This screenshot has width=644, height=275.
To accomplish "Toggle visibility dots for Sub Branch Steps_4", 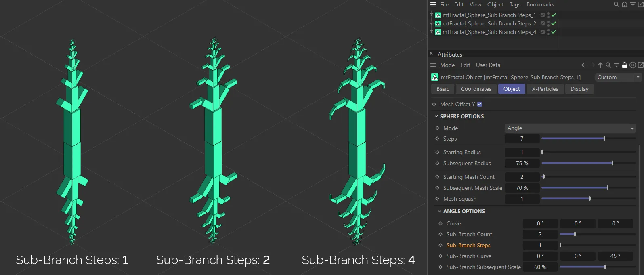I will (548, 32).
